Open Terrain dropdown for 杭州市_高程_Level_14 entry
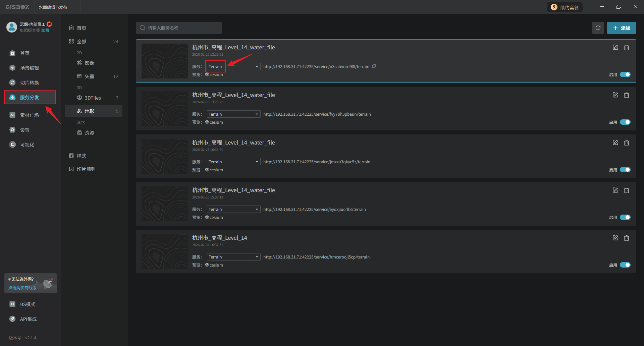 click(x=233, y=257)
